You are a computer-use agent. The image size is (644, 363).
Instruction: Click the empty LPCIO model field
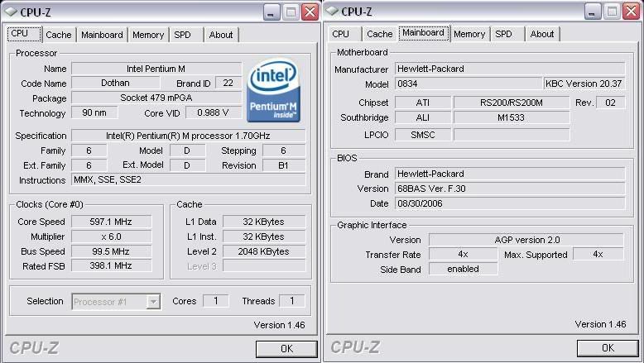(512, 135)
